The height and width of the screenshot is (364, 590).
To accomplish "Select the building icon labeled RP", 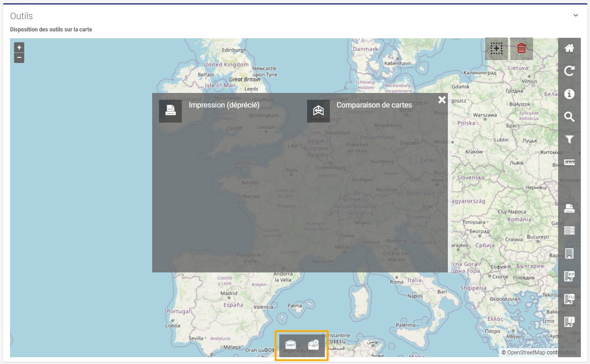I will click(569, 276).
